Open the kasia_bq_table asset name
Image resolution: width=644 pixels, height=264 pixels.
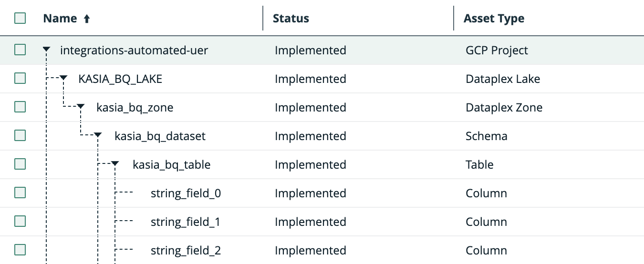[x=171, y=164]
